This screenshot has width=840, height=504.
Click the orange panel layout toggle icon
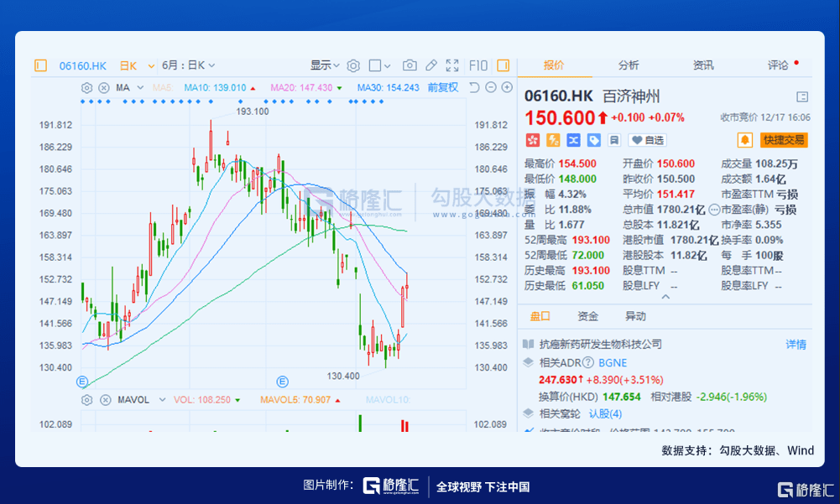pyautogui.click(x=503, y=65)
